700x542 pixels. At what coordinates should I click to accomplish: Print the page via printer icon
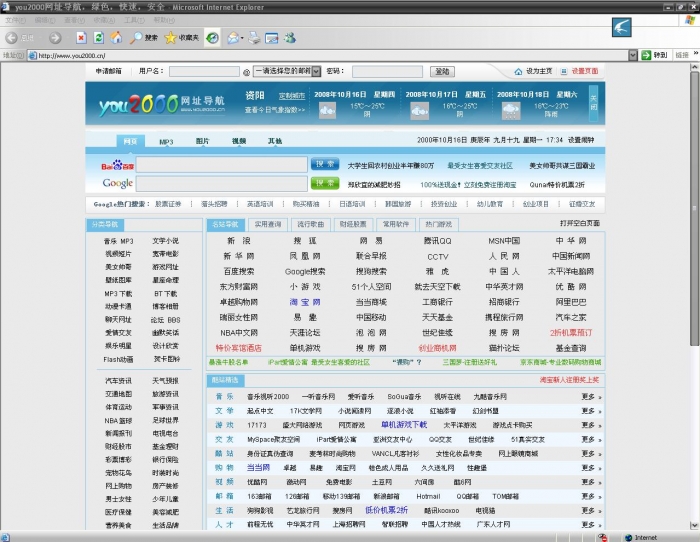click(254, 38)
